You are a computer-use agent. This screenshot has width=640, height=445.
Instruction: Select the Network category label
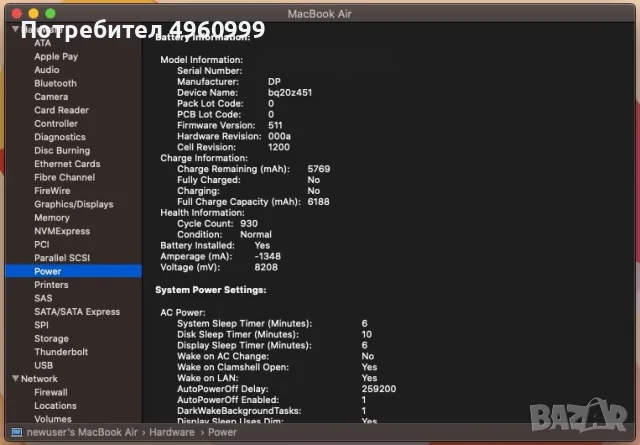(39, 379)
